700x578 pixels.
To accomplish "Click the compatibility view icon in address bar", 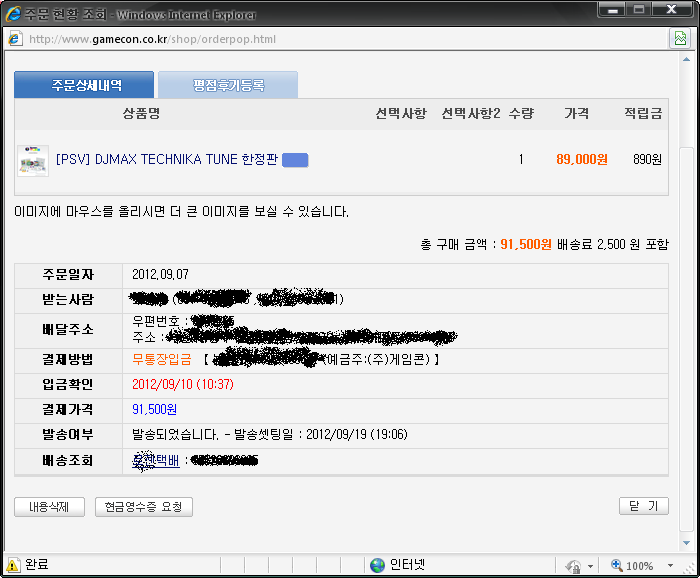I will [x=680, y=38].
